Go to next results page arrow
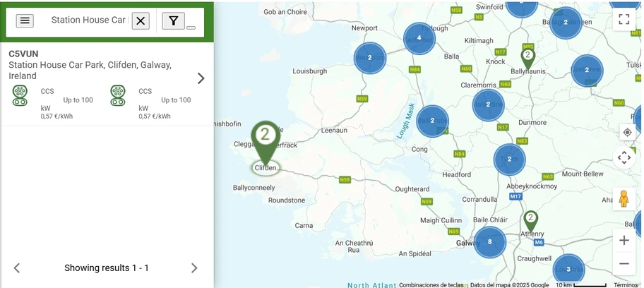Image resolution: width=644 pixels, height=288 pixels. pyautogui.click(x=194, y=268)
